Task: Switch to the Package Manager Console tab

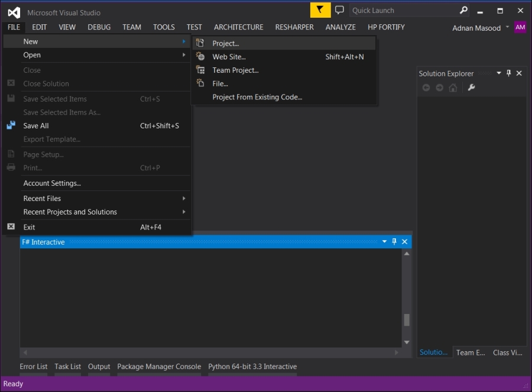Action: click(159, 367)
